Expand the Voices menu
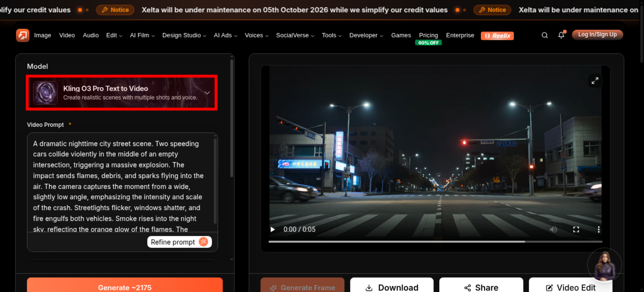644x292 pixels. (256, 35)
